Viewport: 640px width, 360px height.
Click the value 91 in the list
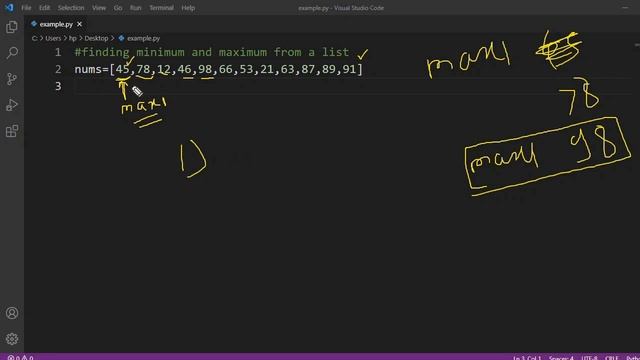[x=349, y=69]
